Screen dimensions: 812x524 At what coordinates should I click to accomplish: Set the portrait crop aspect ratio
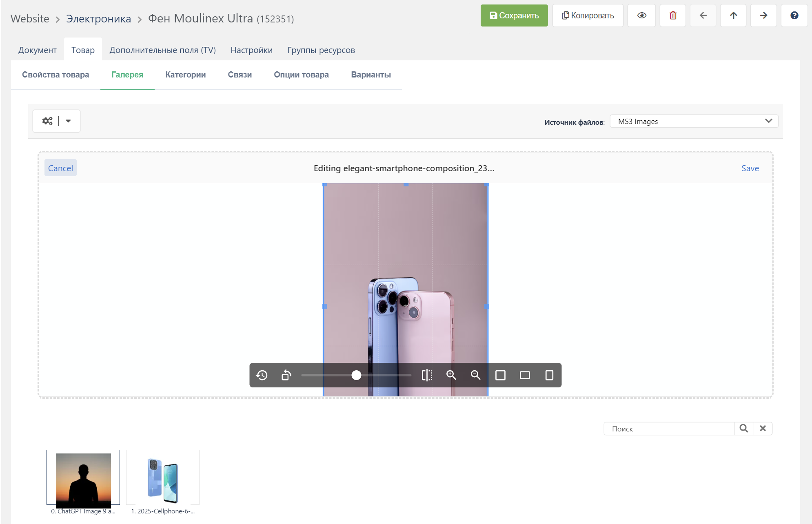(x=549, y=375)
